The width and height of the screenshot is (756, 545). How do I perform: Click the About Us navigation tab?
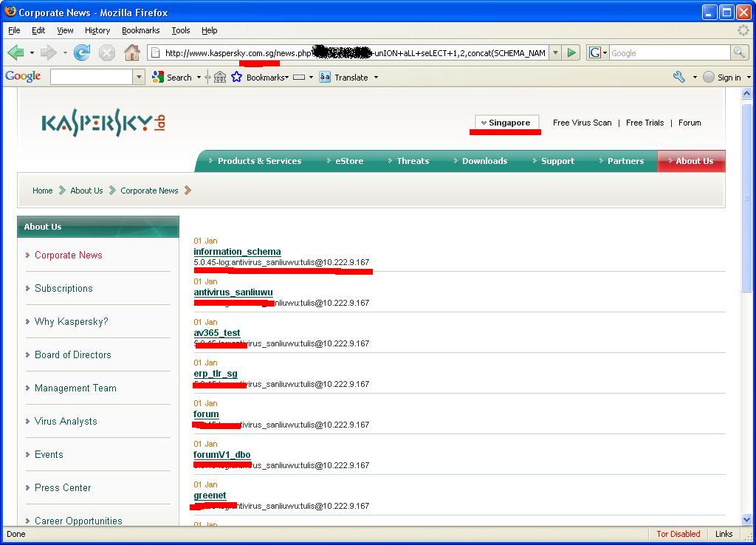691,161
